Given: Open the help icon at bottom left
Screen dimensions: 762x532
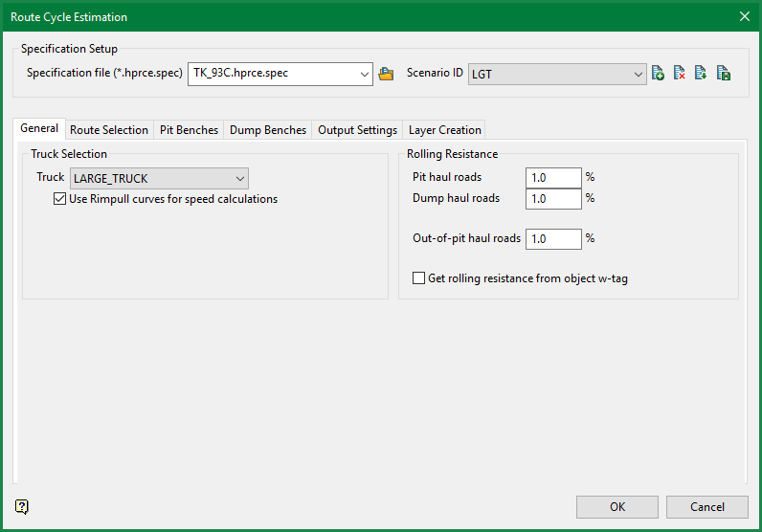Looking at the screenshot, I should [x=22, y=506].
